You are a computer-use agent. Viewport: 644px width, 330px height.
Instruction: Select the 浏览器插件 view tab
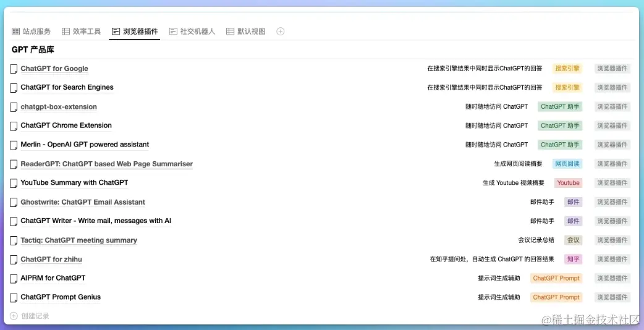point(135,31)
